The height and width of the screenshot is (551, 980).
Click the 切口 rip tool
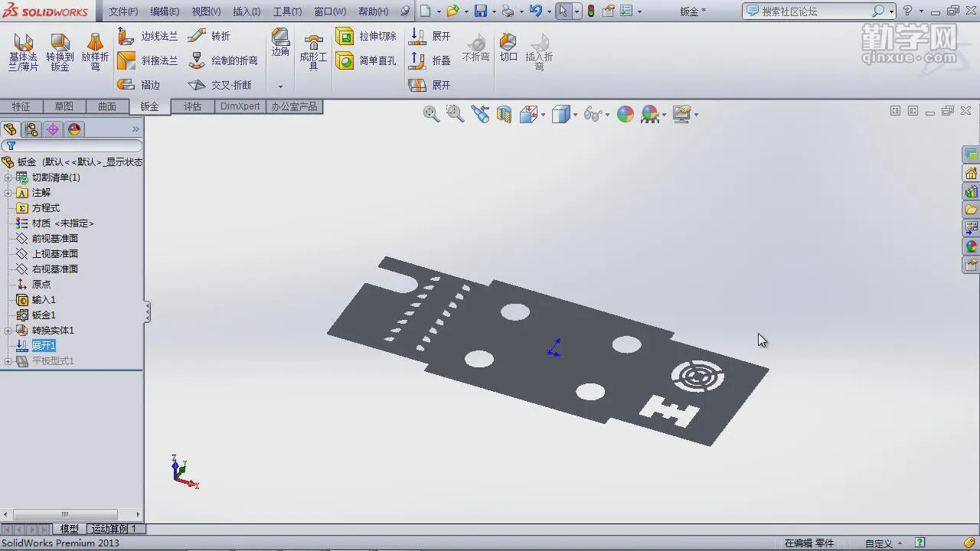(x=508, y=47)
